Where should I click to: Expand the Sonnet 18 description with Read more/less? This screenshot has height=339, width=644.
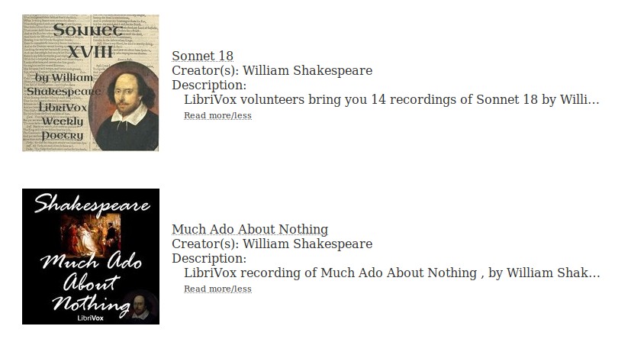tap(217, 115)
